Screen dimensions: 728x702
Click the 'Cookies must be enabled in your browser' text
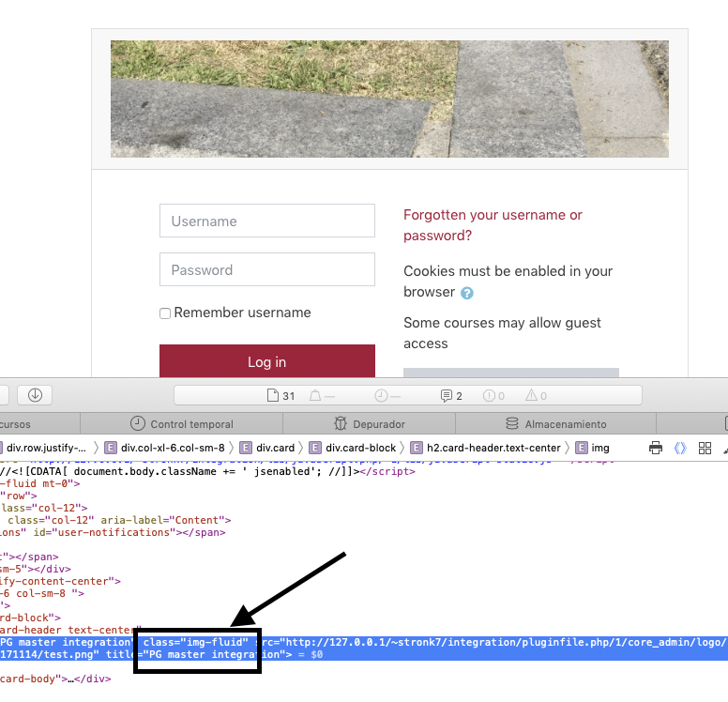tap(508, 281)
